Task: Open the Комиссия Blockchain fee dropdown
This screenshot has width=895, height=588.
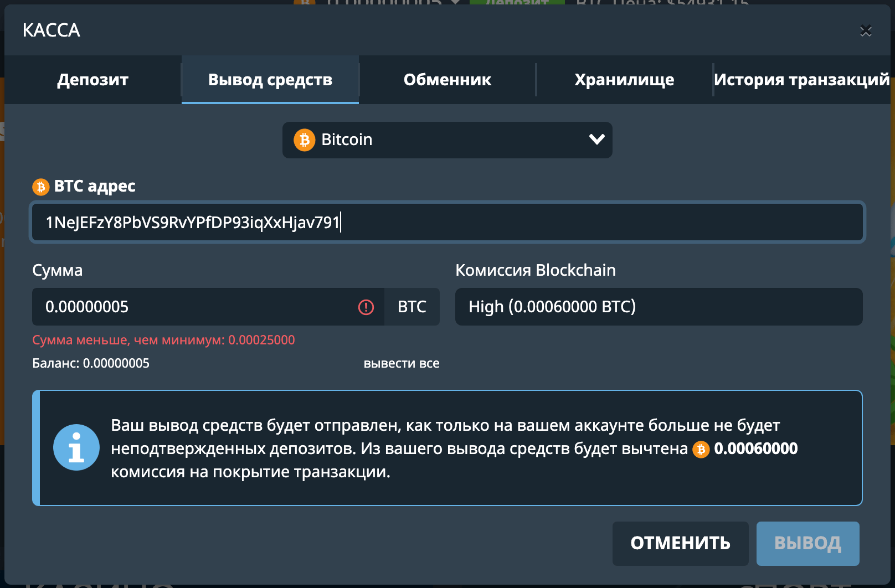Action: click(x=659, y=307)
